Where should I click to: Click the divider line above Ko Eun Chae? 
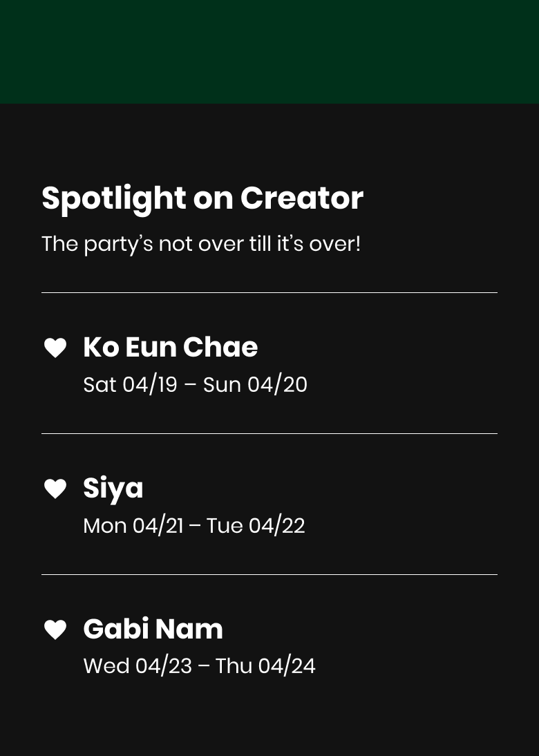[x=269, y=293]
